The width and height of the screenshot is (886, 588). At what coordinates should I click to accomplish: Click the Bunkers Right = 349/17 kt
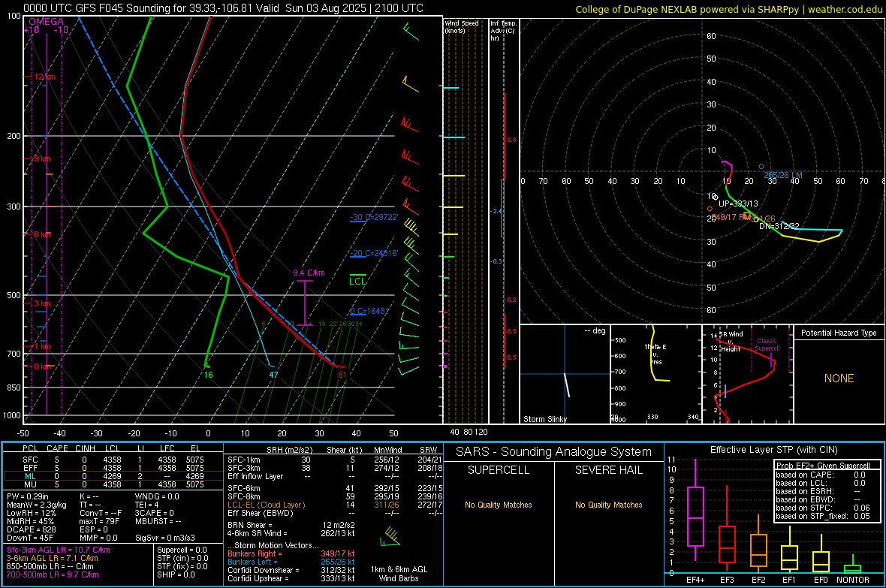291,553
